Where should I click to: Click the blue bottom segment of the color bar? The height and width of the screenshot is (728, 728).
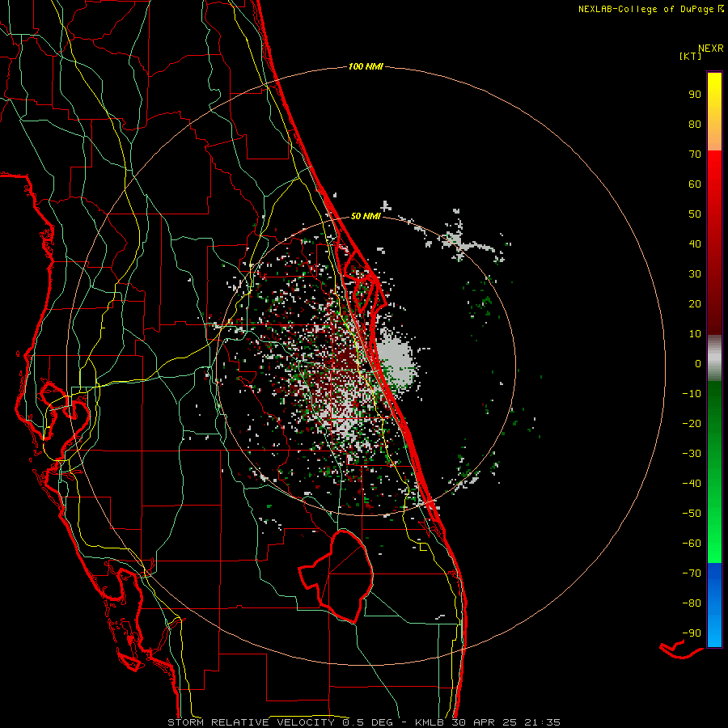point(714,605)
